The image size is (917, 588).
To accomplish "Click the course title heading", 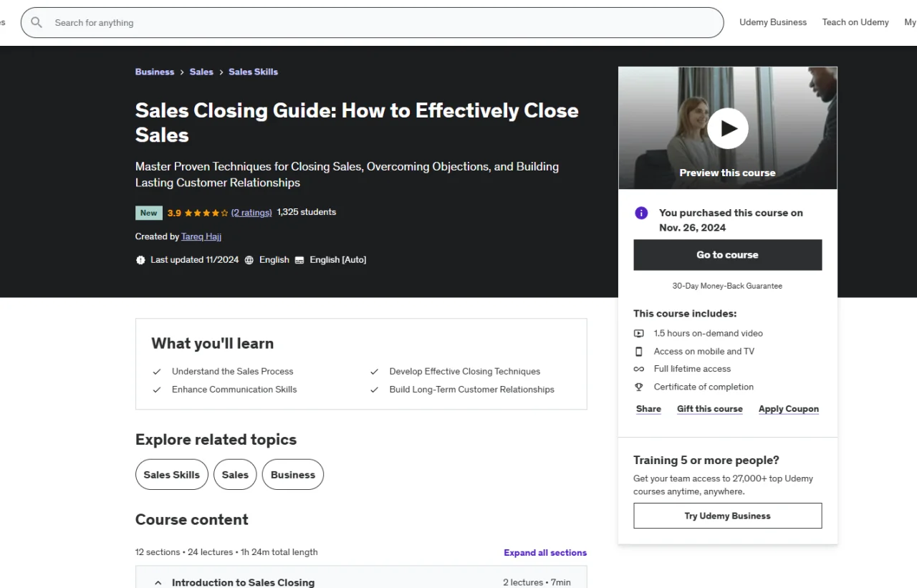I will [x=357, y=122].
